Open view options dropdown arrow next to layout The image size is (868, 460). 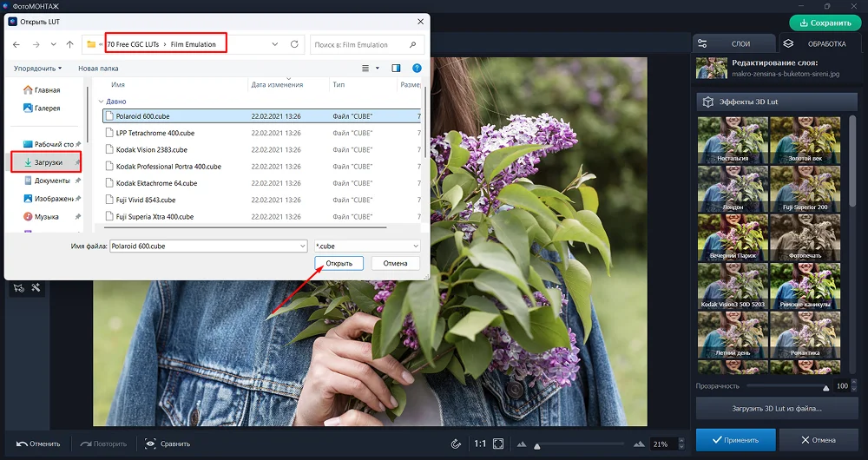(378, 68)
